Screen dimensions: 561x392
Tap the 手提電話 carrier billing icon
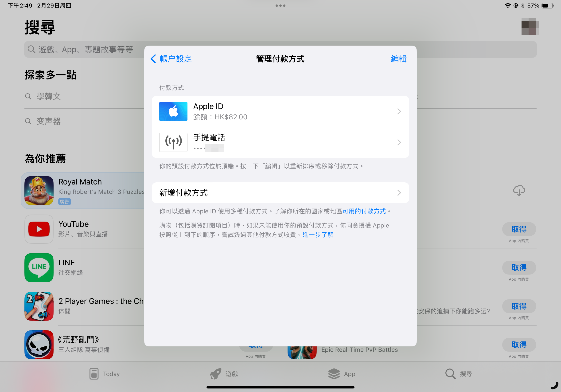click(173, 142)
